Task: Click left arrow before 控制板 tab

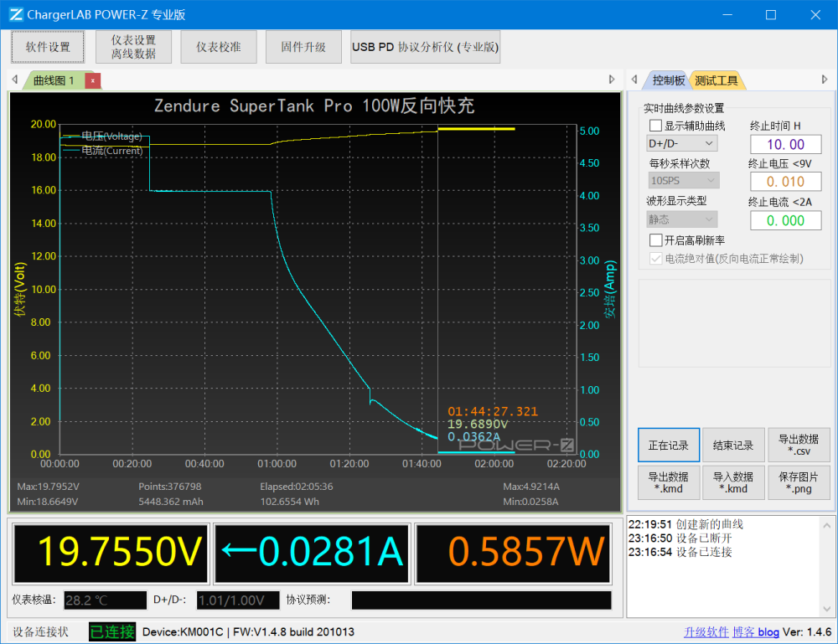Action: (634, 80)
